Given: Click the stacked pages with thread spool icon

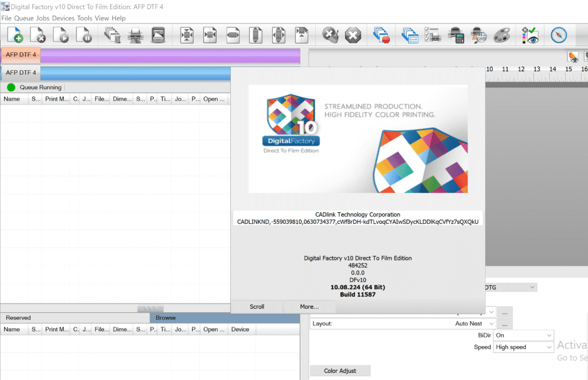Looking at the screenshot, I should click(x=112, y=35).
